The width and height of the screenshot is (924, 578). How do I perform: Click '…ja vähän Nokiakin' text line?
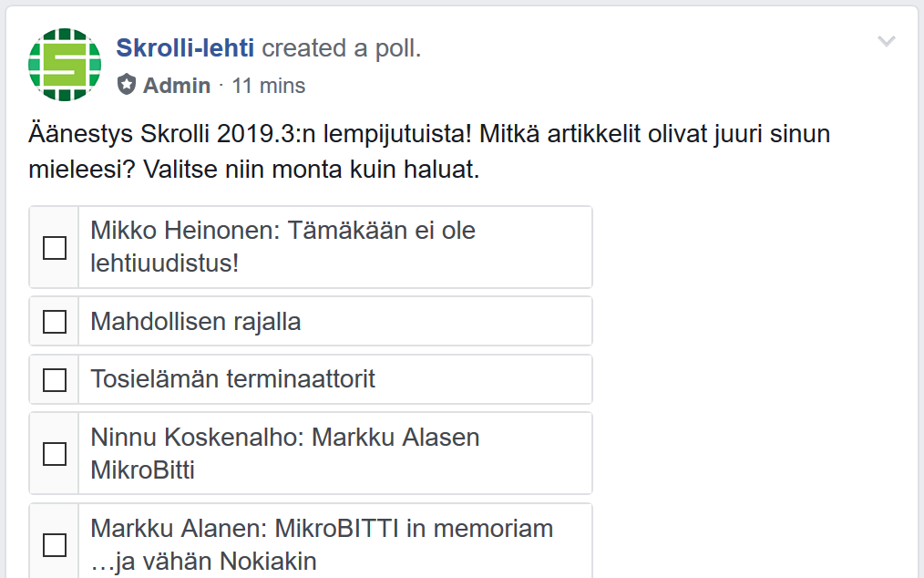tap(203, 562)
